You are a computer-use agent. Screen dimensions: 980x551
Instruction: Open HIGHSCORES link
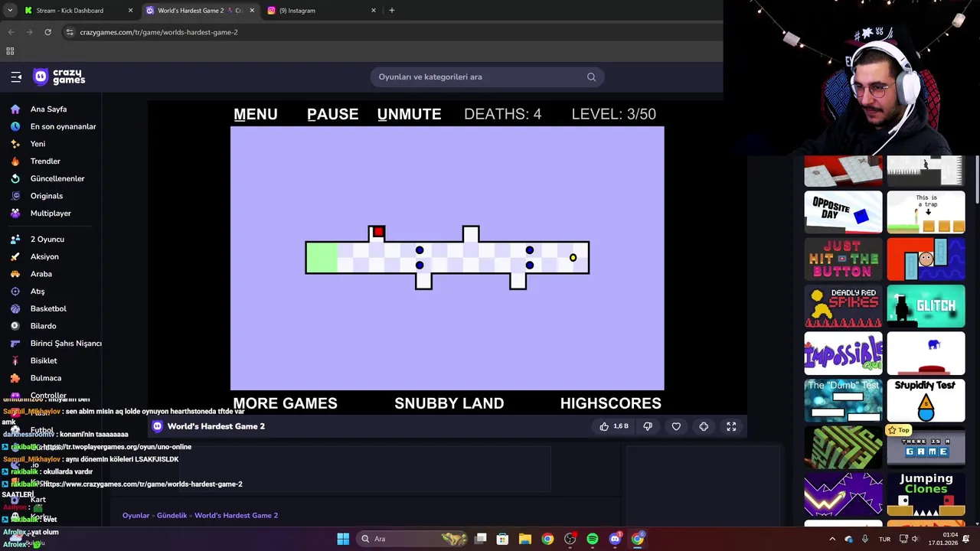[x=610, y=403]
